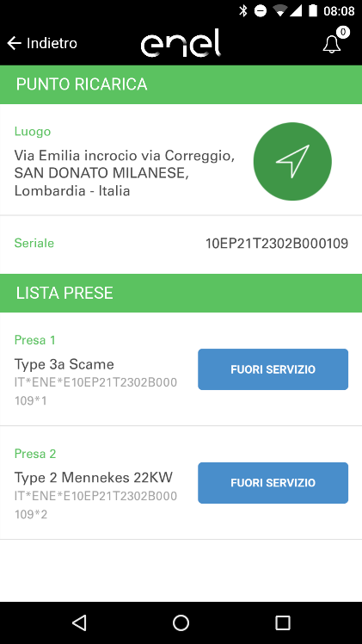Open notifications bell icon
The width and height of the screenshot is (362, 644).
332,45
